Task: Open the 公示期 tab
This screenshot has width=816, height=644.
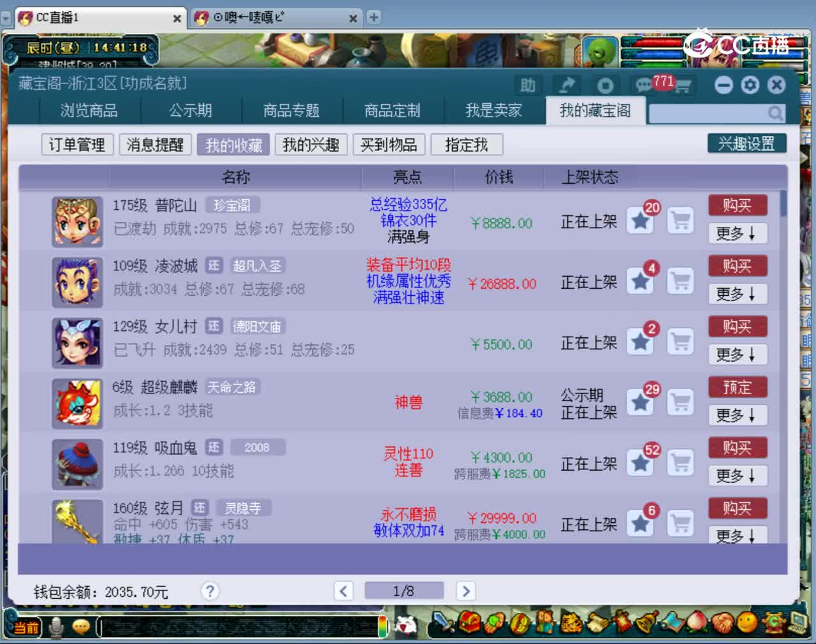Action: click(191, 111)
